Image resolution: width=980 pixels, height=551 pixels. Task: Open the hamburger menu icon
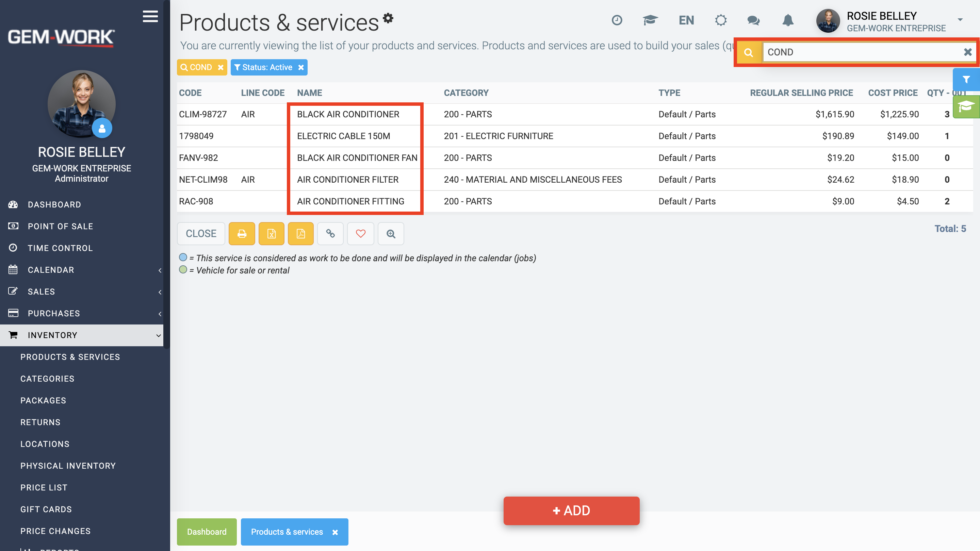[x=150, y=16]
